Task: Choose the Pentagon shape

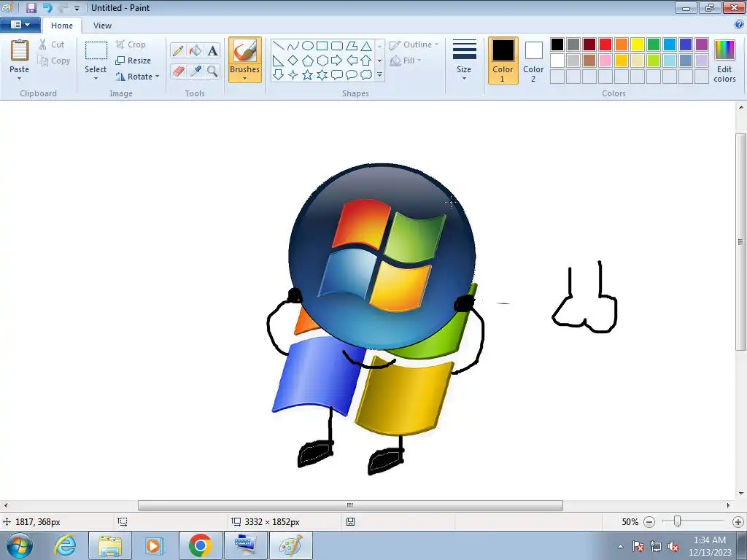Action: 308,61
